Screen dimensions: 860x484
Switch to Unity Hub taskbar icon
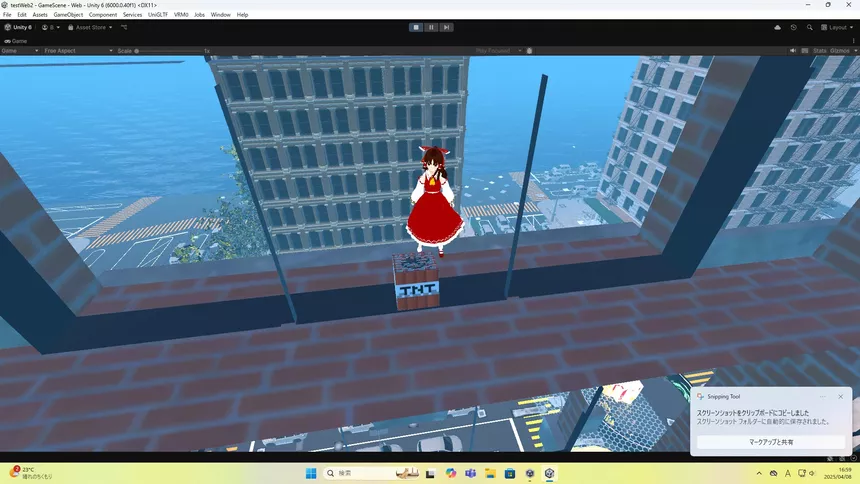(530, 473)
